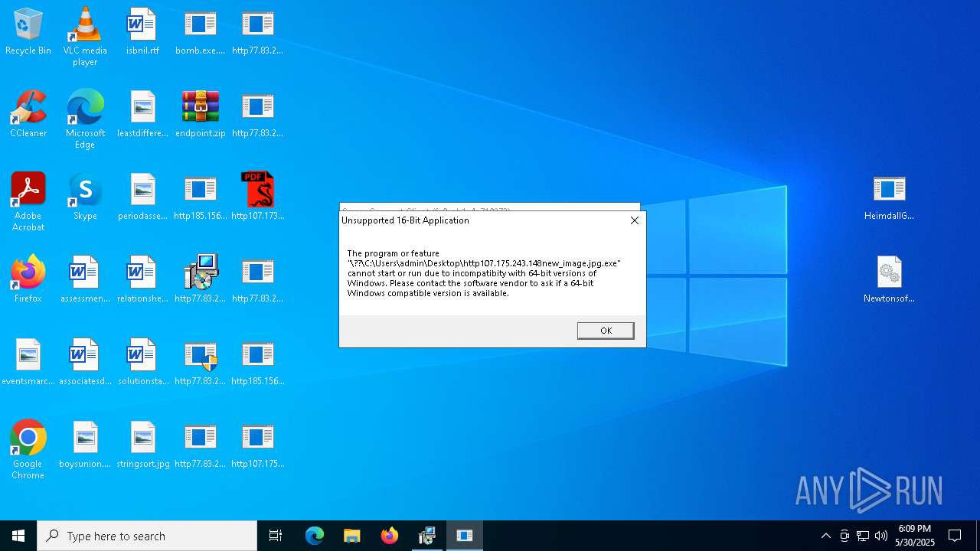The image size is (980, 551).
Task: Open the Skype desktop shortcut
Action: (x=85, y=197)
